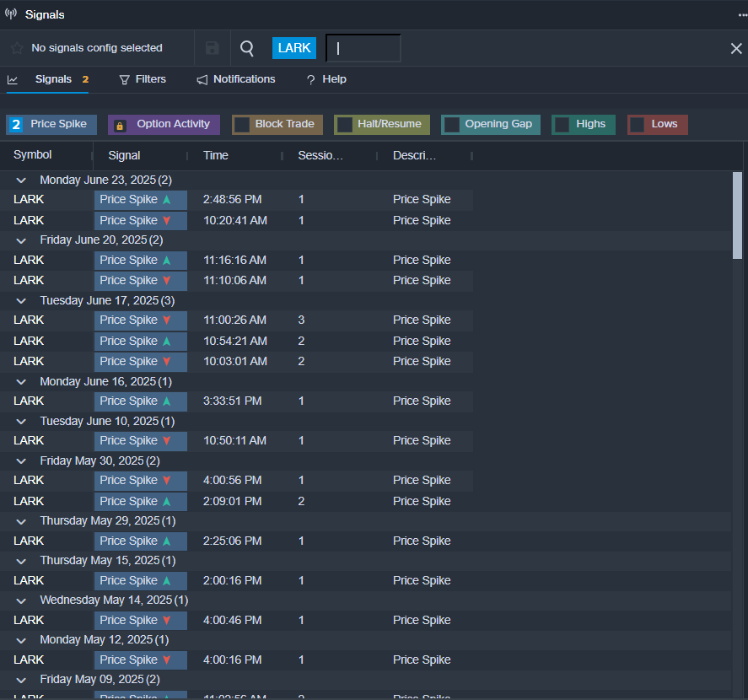
Task: Toggle the Price Spike signal filter
Action: (51, 125)
